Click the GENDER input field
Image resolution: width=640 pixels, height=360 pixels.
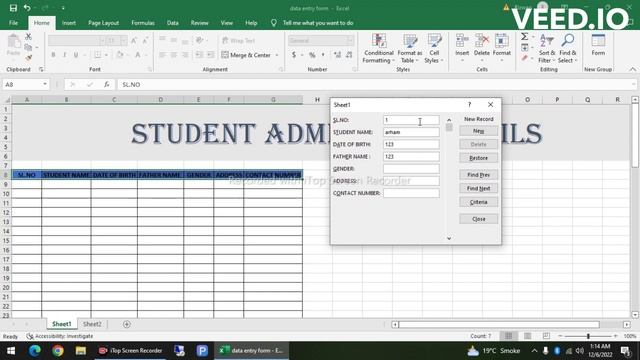click(x=411, y=169)
